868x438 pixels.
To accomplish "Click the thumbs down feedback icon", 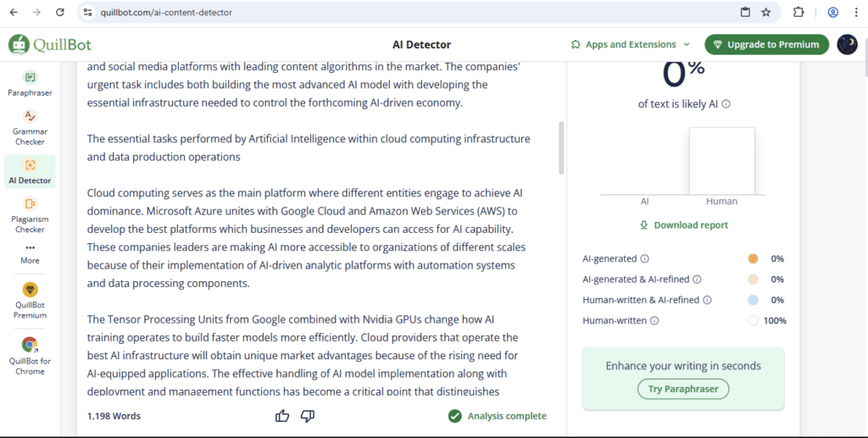I will (x=308, y=416).
